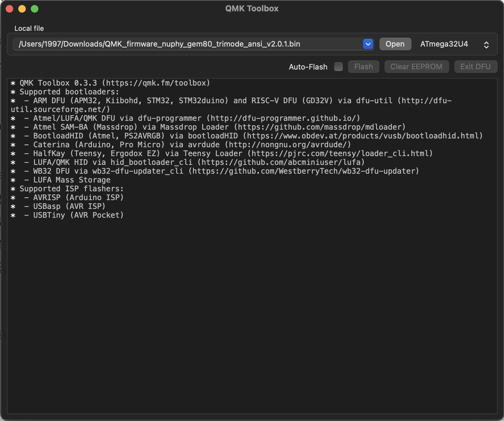Minimize the QMK Toolbox window
The image size is (504, 421).
point(22,9)
